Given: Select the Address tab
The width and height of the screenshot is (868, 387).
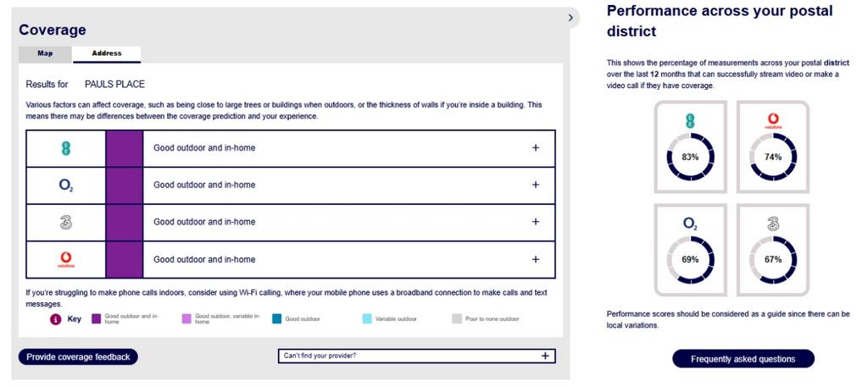Looking at the screenshot, I should coord(106,53).
